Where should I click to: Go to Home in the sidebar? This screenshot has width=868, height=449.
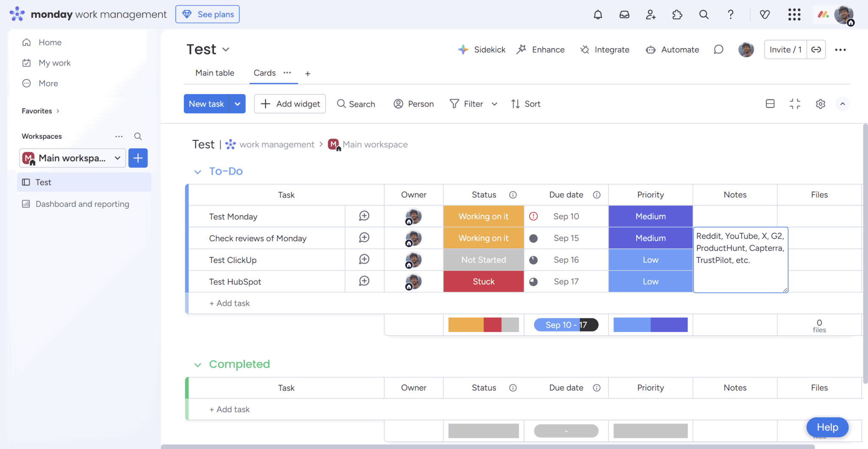(x=50, y=42)
